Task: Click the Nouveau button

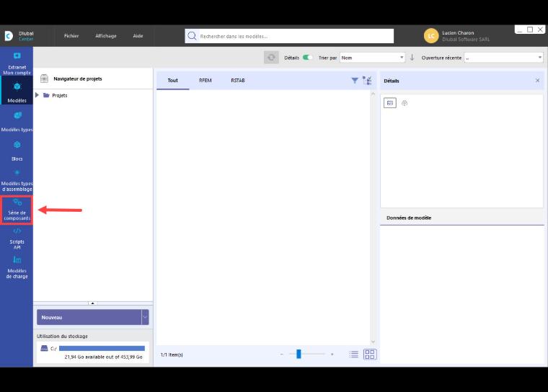Action: [x=89, y=317]
